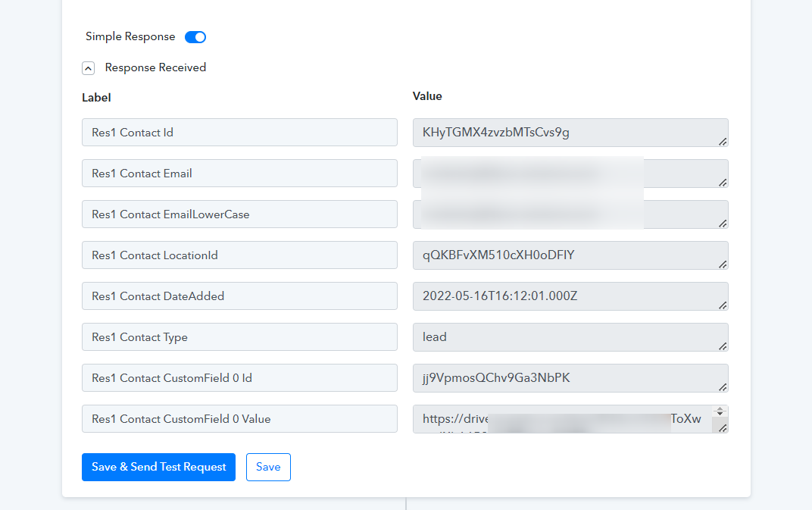Click the Res1 Contact CustomField 0 Value label
Viewport: 812px width, 510px height.
point(240,419)
